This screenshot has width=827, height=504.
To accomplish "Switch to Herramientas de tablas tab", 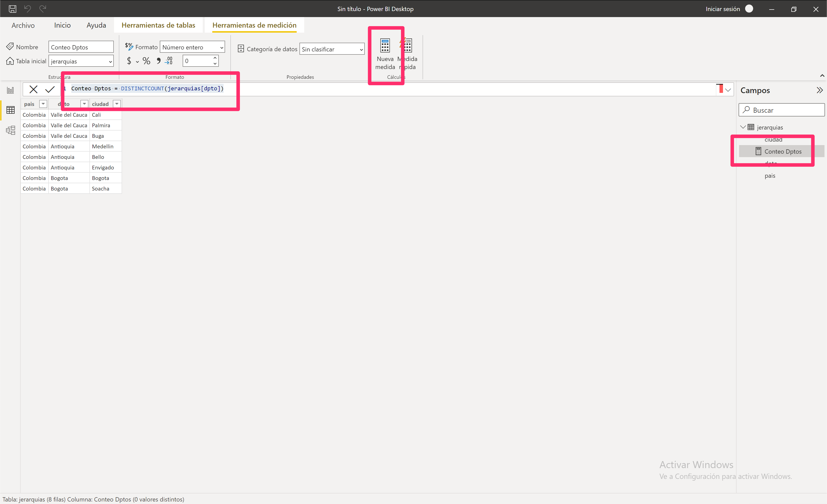I will pos(159,25).
